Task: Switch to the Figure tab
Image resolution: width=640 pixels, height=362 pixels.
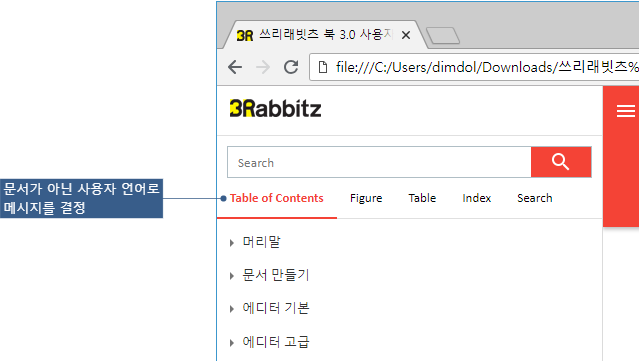Action: [x=366, y=198]
